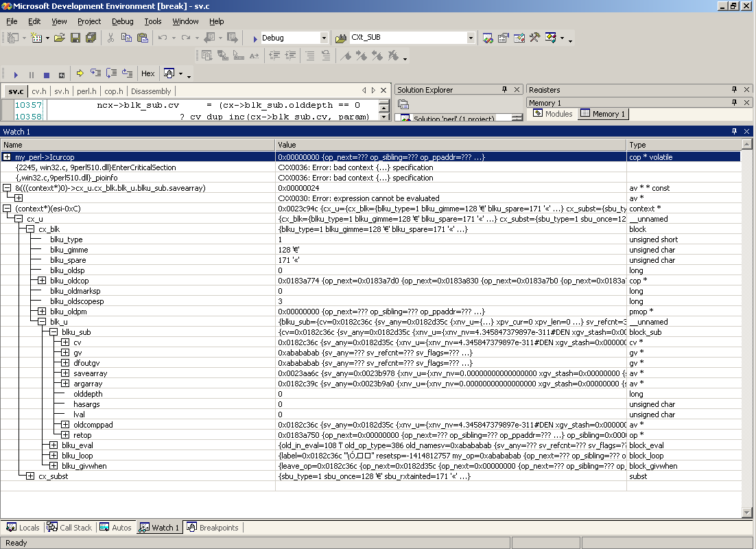Screen dimensions: 756x549
Task: Close the sv.c document tab
Action: tap(383, 90)
